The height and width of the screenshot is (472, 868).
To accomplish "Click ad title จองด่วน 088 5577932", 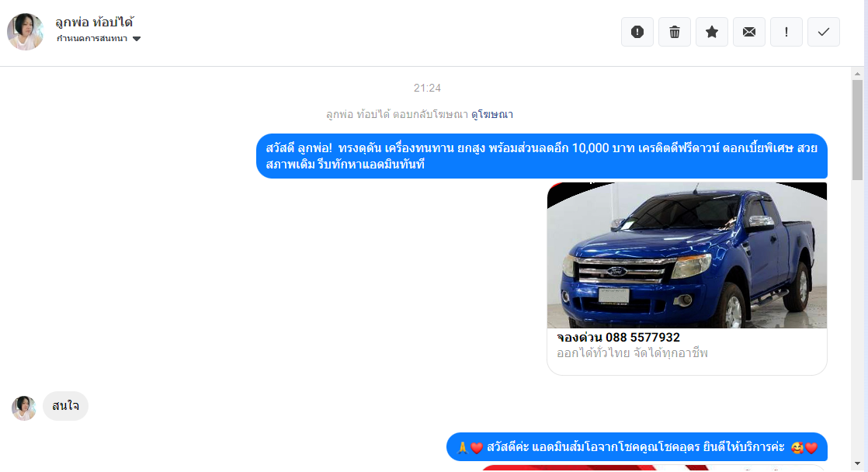I will click(618, 337).
